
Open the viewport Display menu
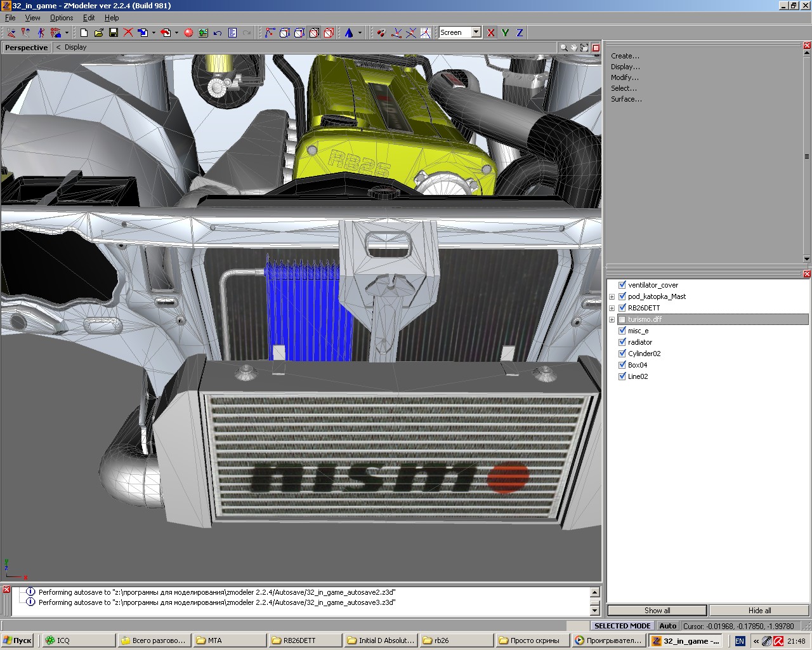[75, 48]
